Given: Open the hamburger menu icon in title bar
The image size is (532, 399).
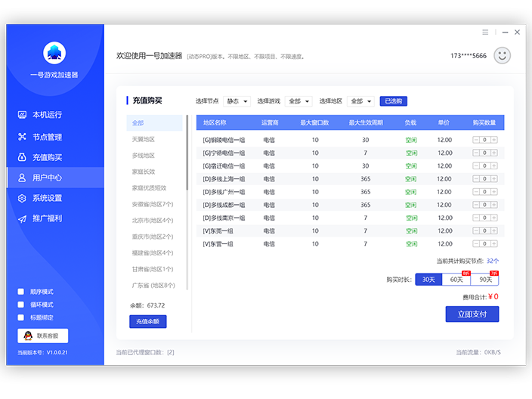Looking at the screenshot, I should [x=485, y=32].
